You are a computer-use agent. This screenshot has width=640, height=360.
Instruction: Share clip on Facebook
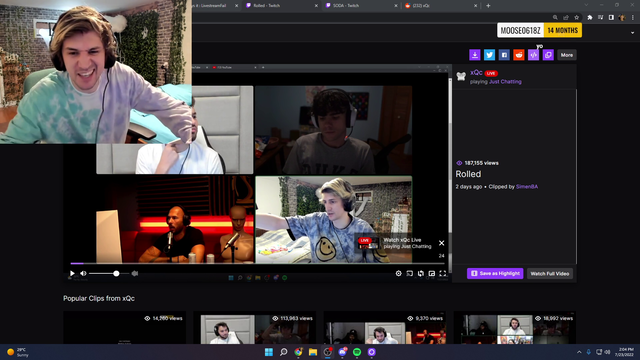pyautogui.click(x=504, y=55)
